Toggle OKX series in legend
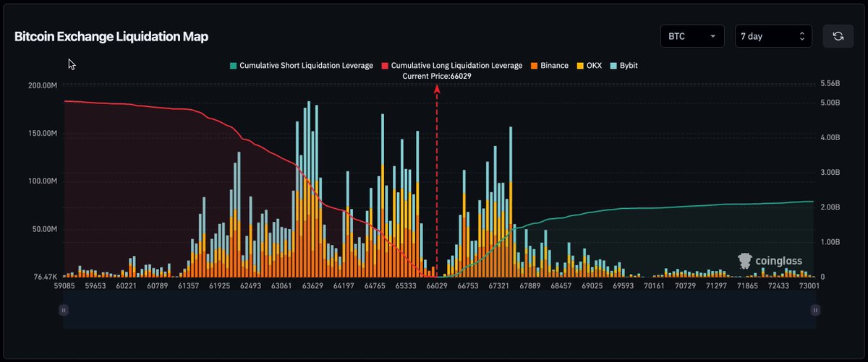This screenshot has height=362, width=868. (x=591, y=66)
